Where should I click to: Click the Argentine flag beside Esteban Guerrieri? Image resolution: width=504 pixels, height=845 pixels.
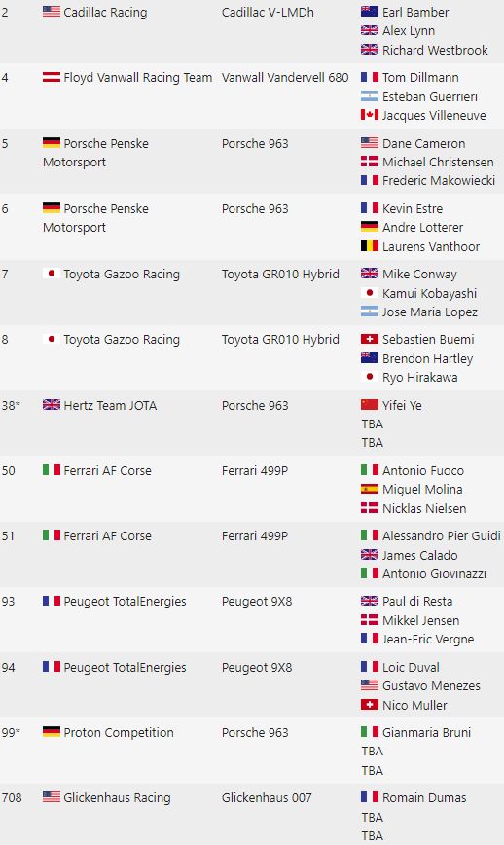tap(370, 96)
